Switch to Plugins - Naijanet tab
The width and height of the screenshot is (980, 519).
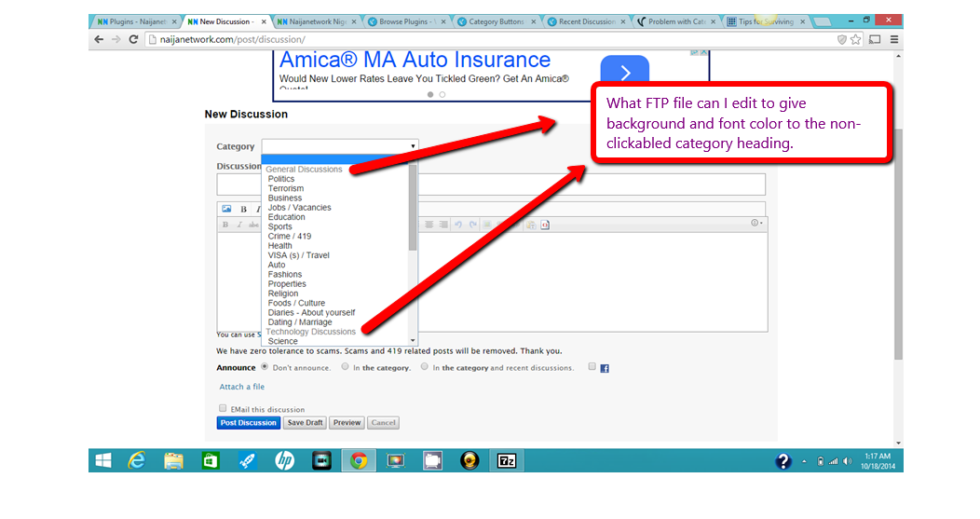point(136,21)
